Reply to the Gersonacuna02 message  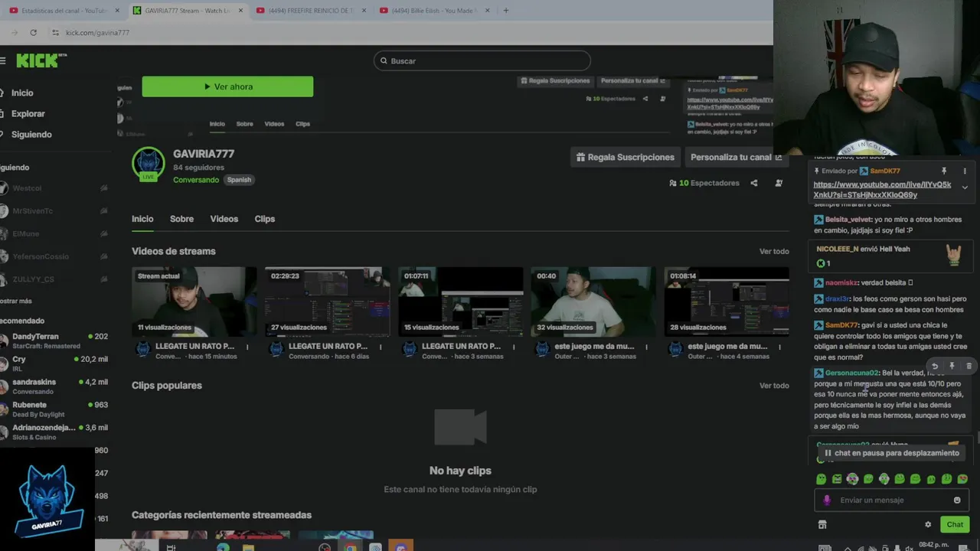point(935,367)
